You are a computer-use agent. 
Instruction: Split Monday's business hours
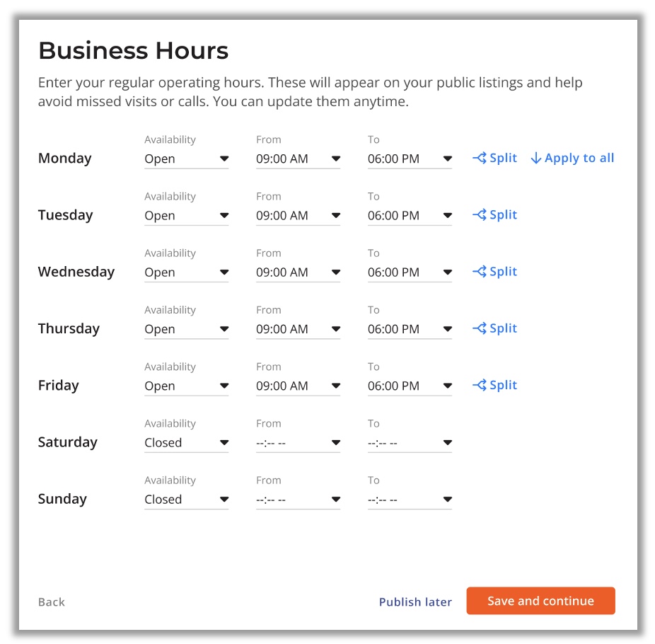point(494,158)
